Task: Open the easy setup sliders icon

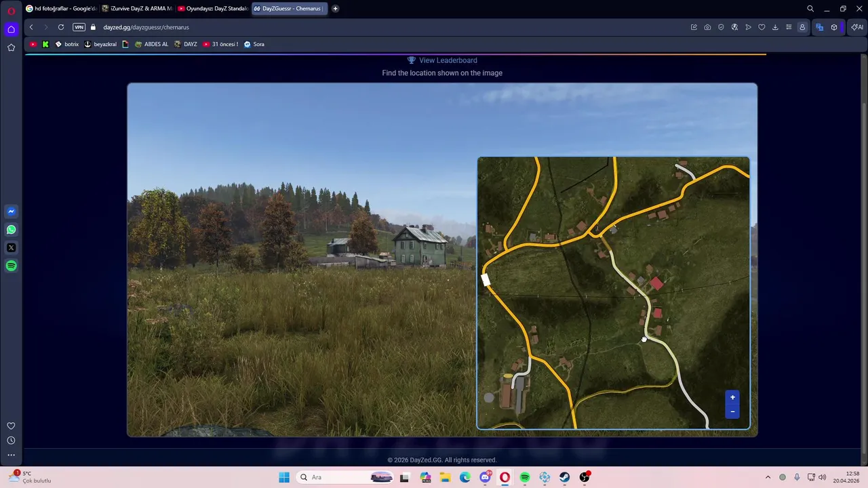Action: (x=789, y=27)
